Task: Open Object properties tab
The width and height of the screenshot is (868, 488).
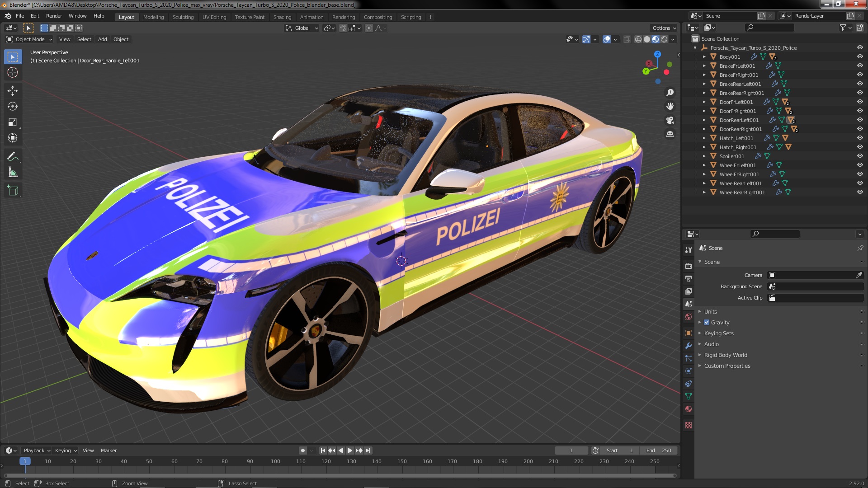Action: [689, 333]
